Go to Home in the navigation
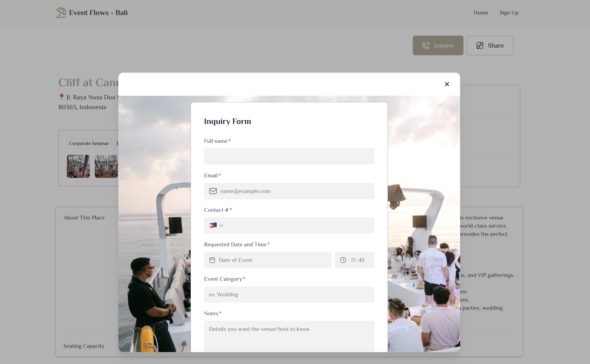590x364 pixels. point(481,13)
